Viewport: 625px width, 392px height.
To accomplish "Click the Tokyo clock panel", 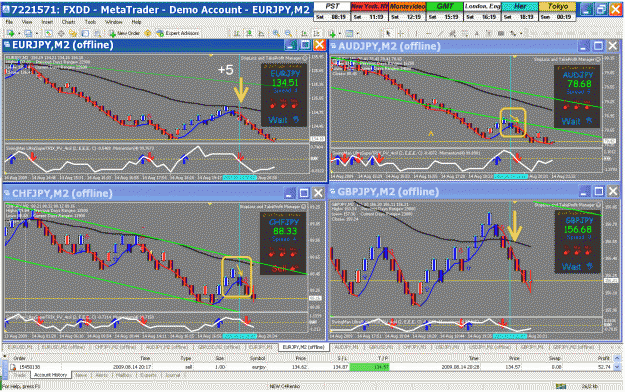I will pyautogui.click(x=557, y=11).
